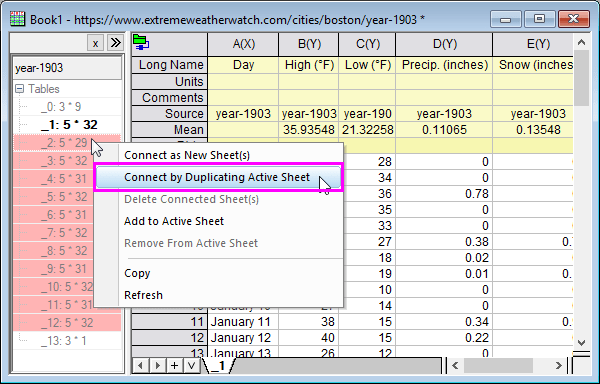Select table _8: 5 * 32

coord(64,251)
